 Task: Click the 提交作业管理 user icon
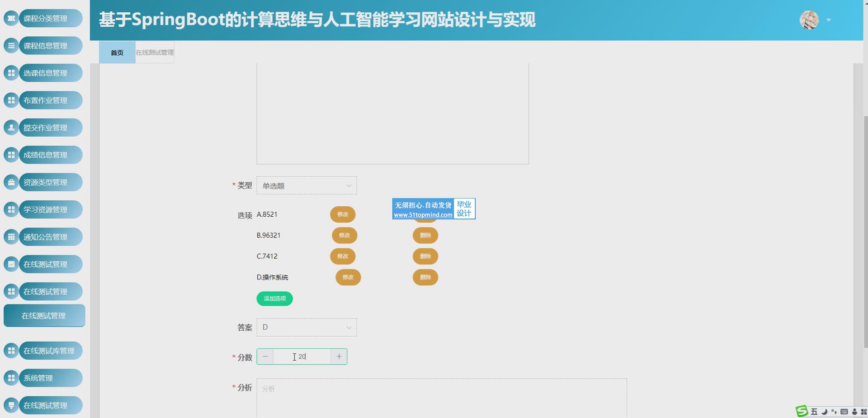tap(11, 128)
